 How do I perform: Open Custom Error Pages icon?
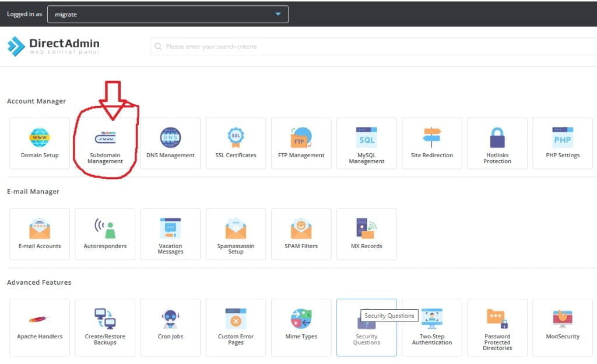236,319
